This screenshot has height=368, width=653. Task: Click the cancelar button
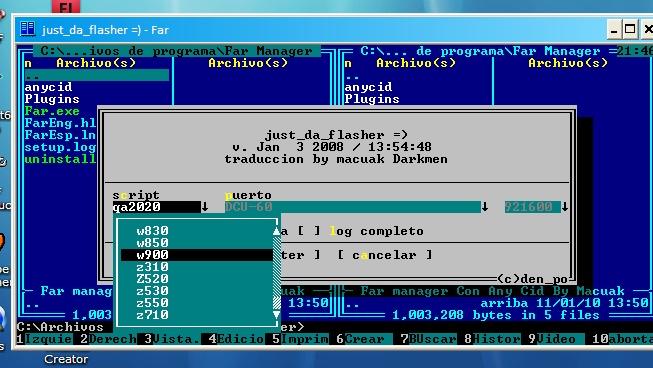[x=384, y=255]
